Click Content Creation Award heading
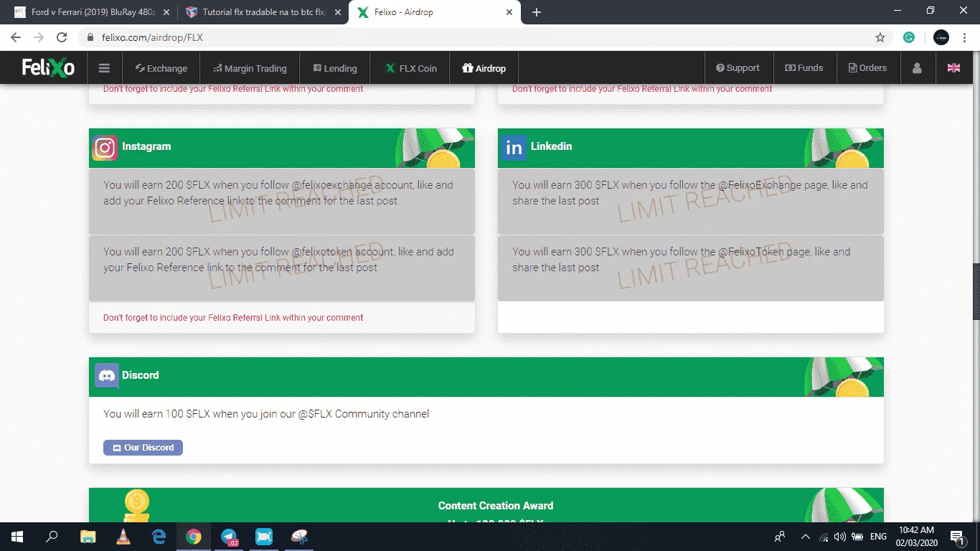Screen dimensions: 980x551 496,506
